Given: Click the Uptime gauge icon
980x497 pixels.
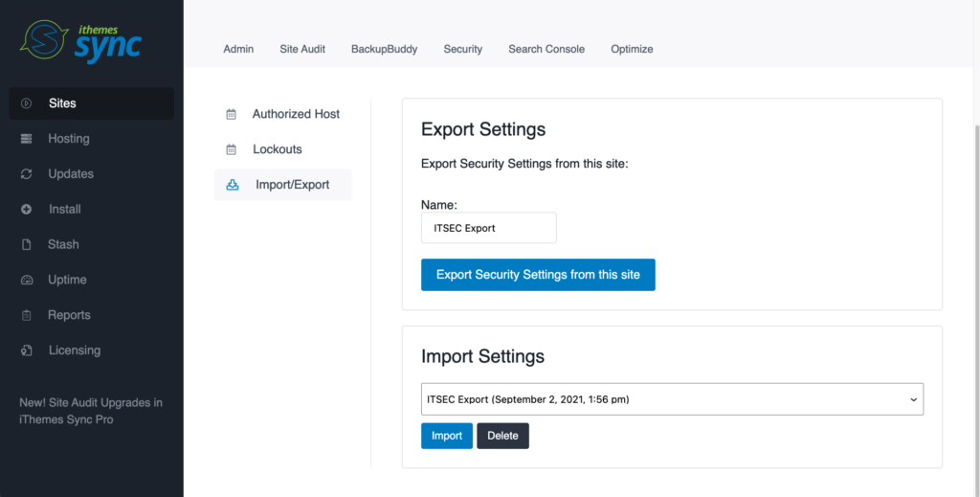Looking at the screenshot, I should point(26,280).
